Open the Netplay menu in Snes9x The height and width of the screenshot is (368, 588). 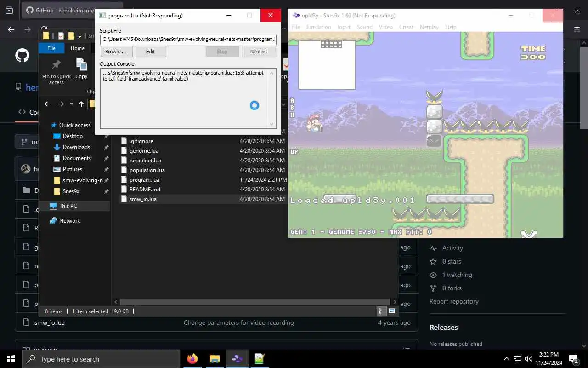429,27
